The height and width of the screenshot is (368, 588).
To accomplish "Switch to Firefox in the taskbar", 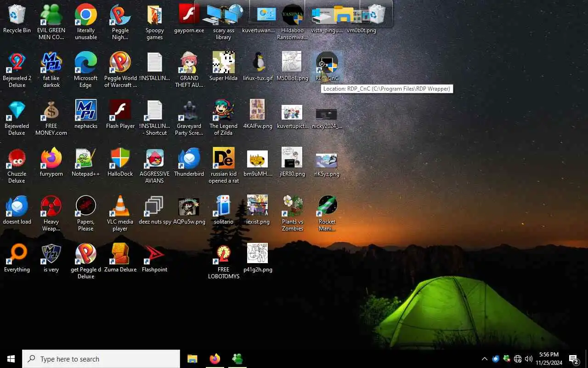I will click(215, 359).
